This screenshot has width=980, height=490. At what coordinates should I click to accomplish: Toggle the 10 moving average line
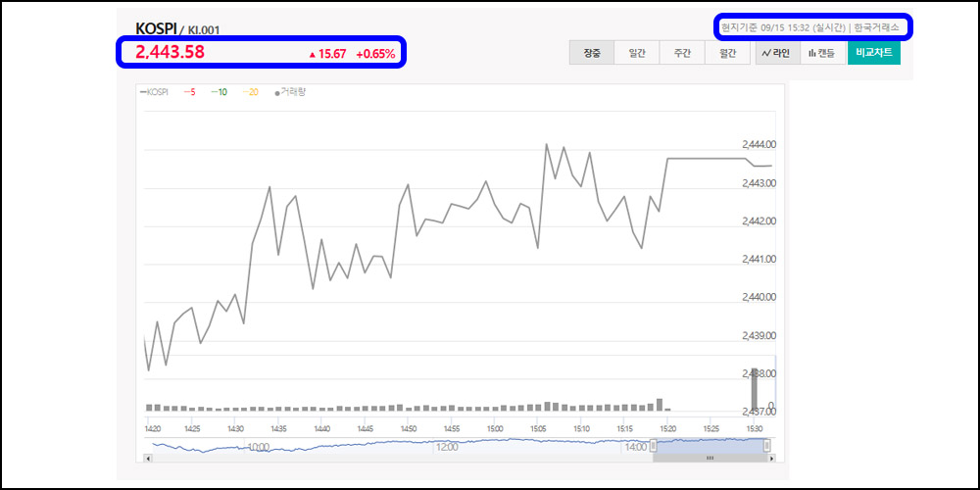coord(219,92)
